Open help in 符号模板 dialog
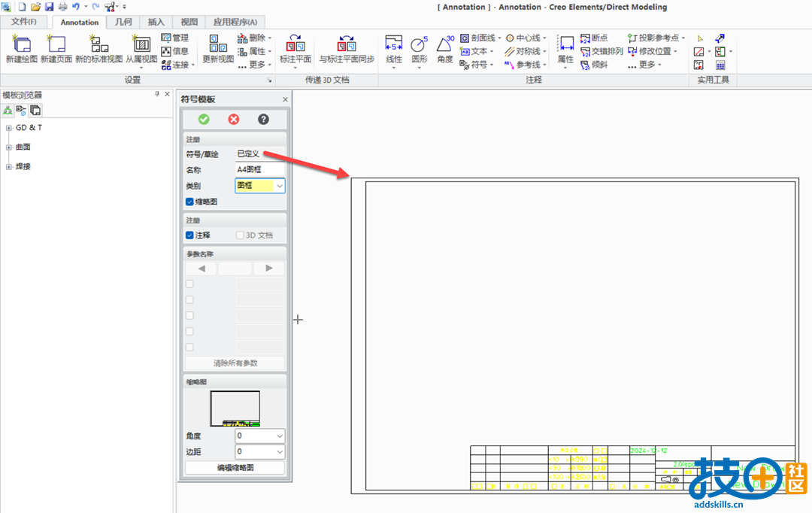Viewport: 812px width, 513px height. 263,119
